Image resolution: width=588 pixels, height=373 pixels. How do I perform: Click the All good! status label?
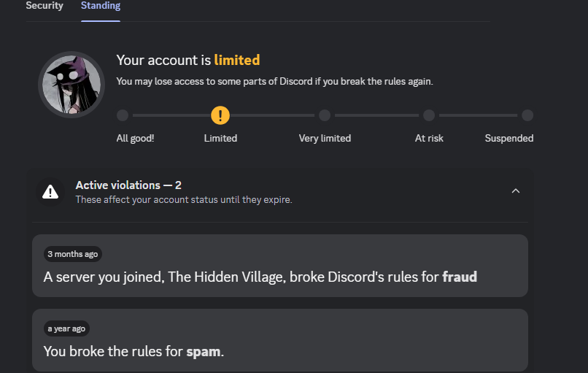pos(136,138)
